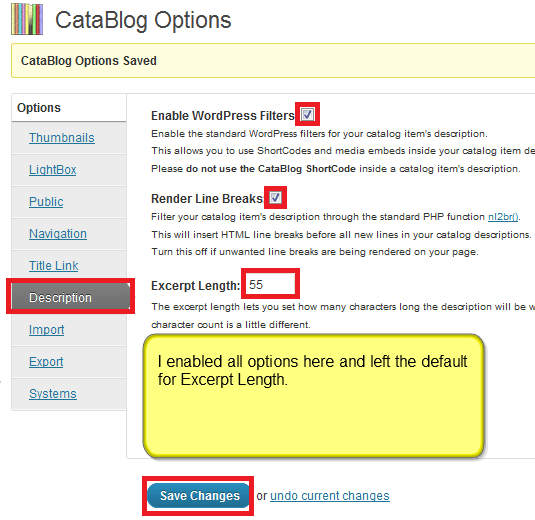Screen dimensions: 535x520
Task: Go to the Navigation settings tab
Action: 58,234
